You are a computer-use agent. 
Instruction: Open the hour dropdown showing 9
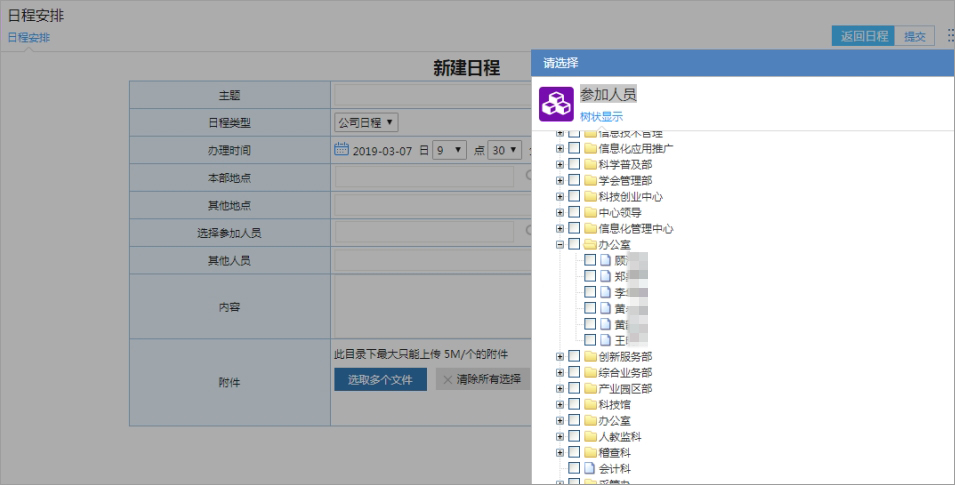click(449, 150)
